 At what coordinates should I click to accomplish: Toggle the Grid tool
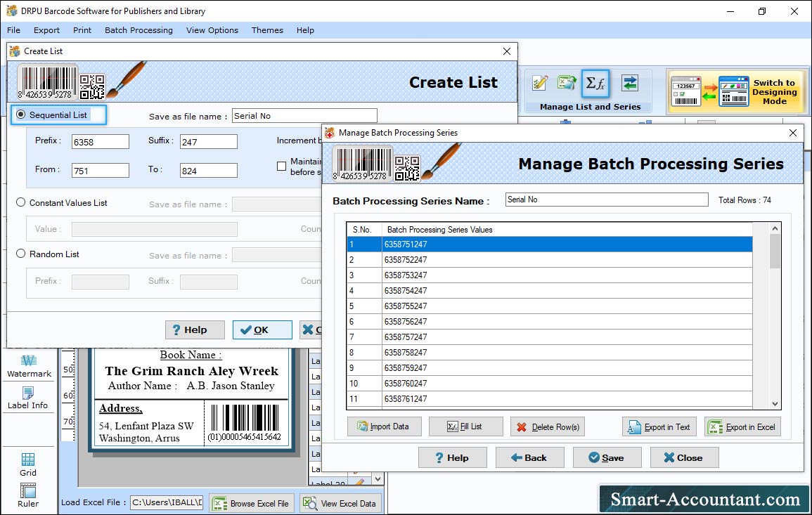click(x=28, y=464)
